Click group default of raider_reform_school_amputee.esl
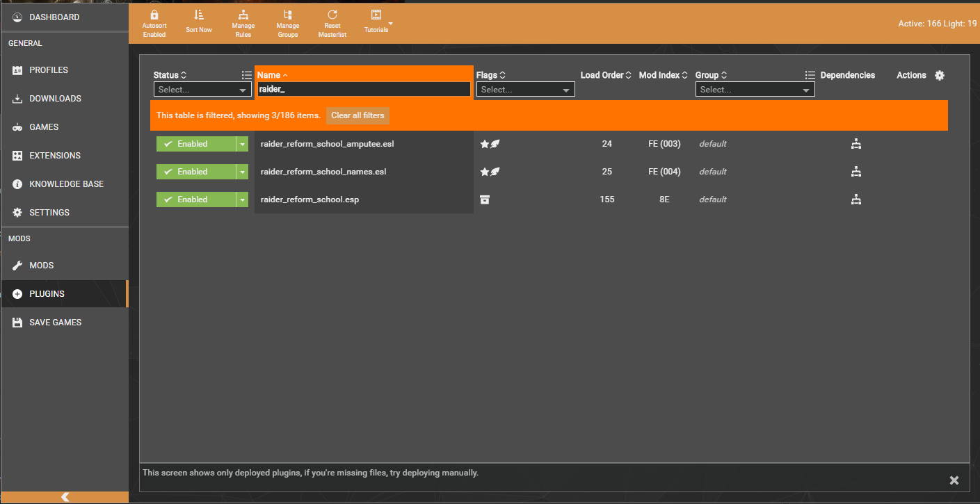Screen dimensions: 980x504 tap(713, 144)
